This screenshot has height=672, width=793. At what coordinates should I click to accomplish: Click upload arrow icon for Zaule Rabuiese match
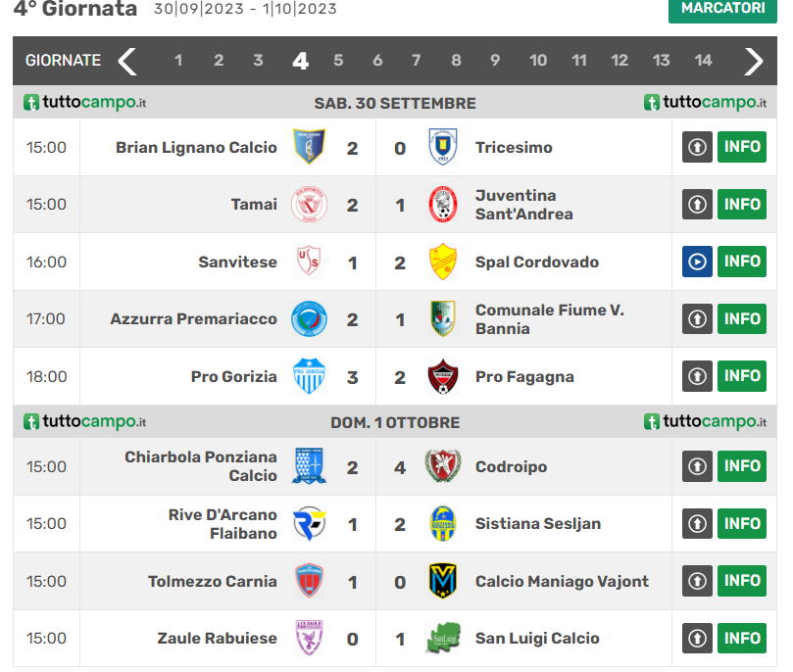(697, 639)
